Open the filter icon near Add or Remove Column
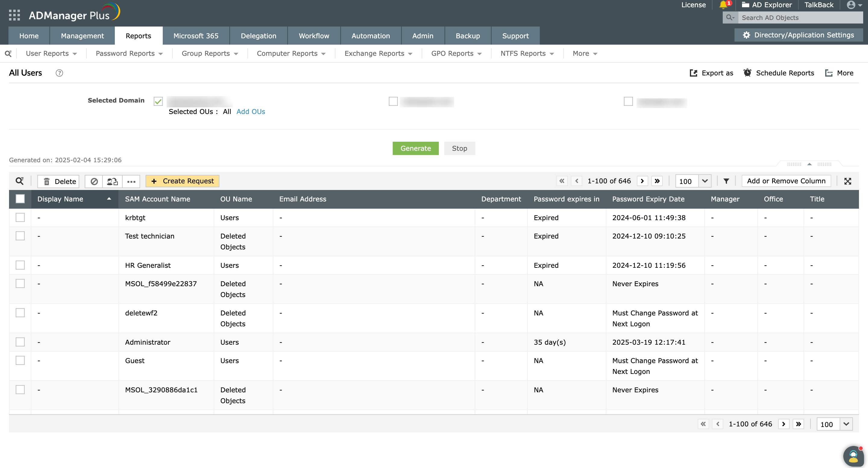 click(x=726, y=181)
